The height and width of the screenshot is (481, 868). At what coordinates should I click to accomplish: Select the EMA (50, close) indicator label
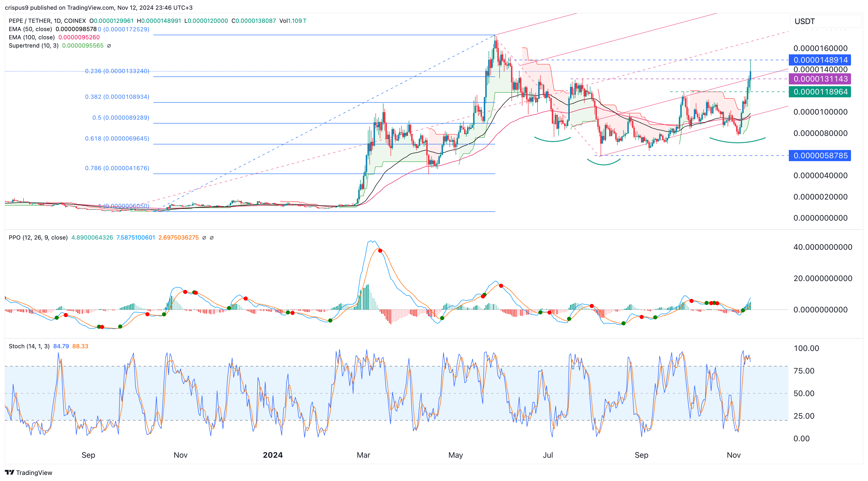tap(30, 29)
